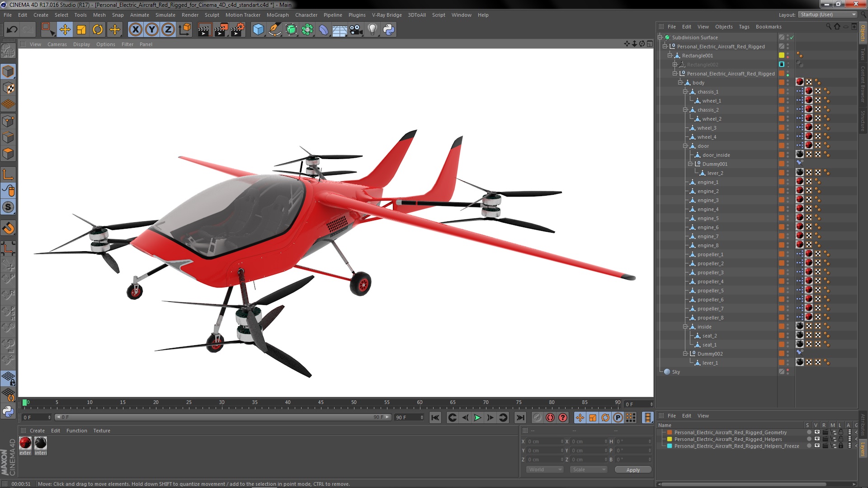Open material manager Texture menu

coord(102,431)
